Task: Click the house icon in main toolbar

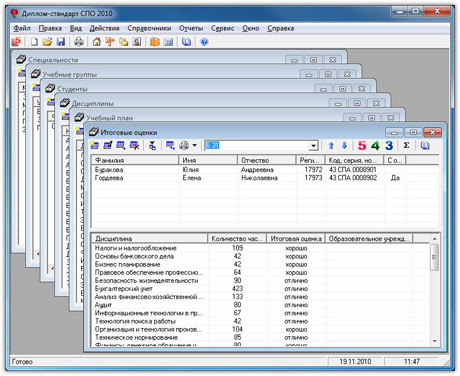Action: [97, 42]
